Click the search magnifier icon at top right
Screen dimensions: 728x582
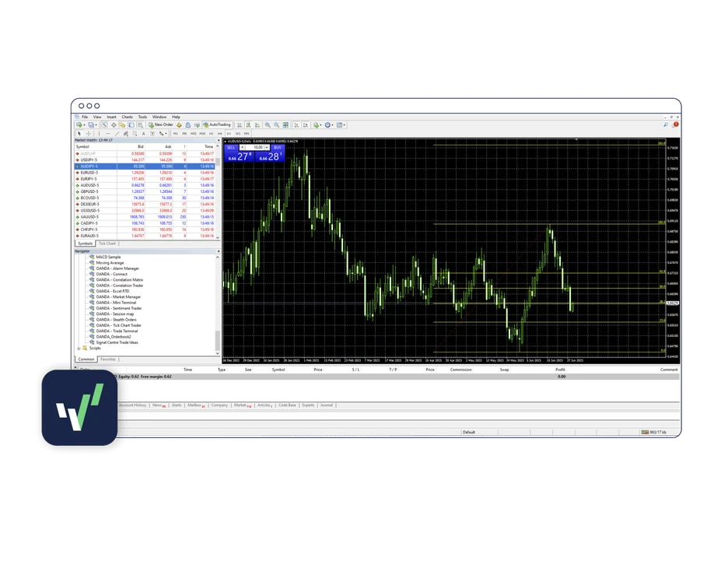pos(666,124)
